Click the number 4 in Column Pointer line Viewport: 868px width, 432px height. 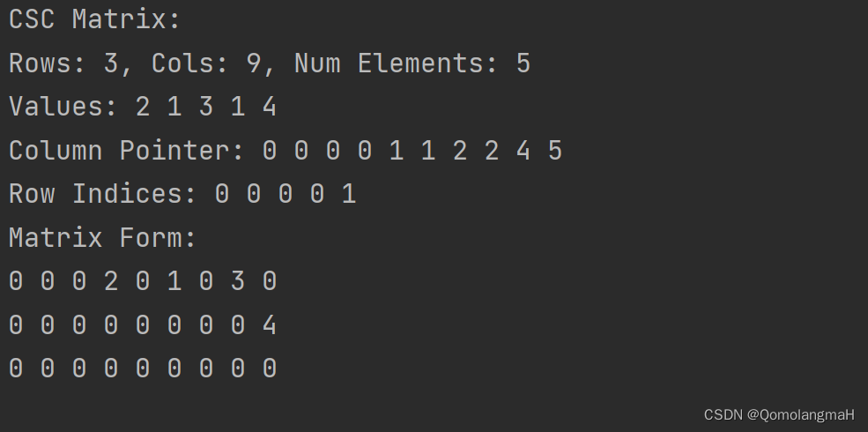click(523, 151)
